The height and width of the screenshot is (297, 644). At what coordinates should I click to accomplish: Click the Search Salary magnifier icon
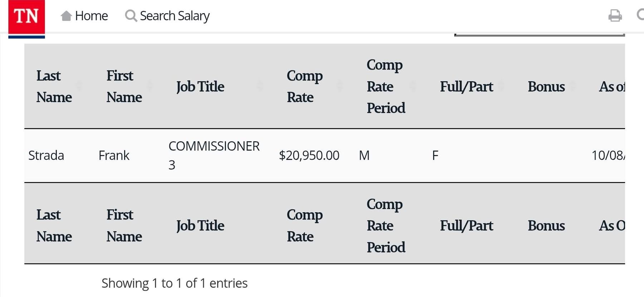pyautogui.click(x=131, y=16)
